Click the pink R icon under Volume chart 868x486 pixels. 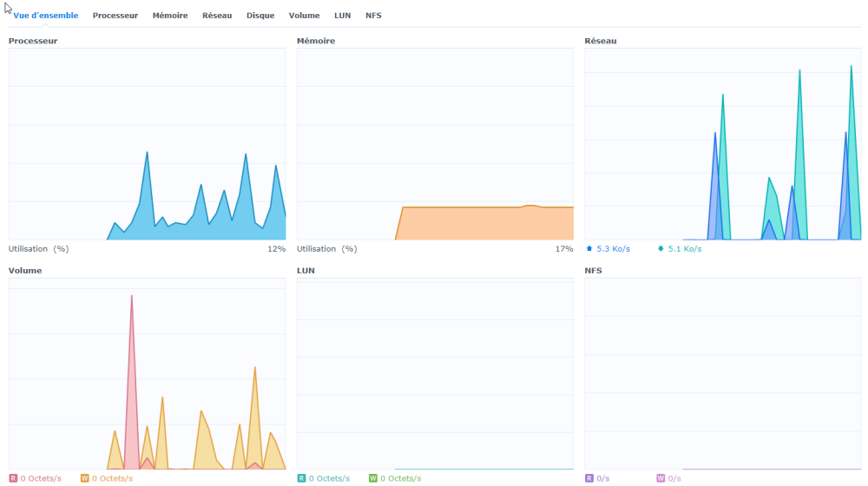tap(13, 478)
